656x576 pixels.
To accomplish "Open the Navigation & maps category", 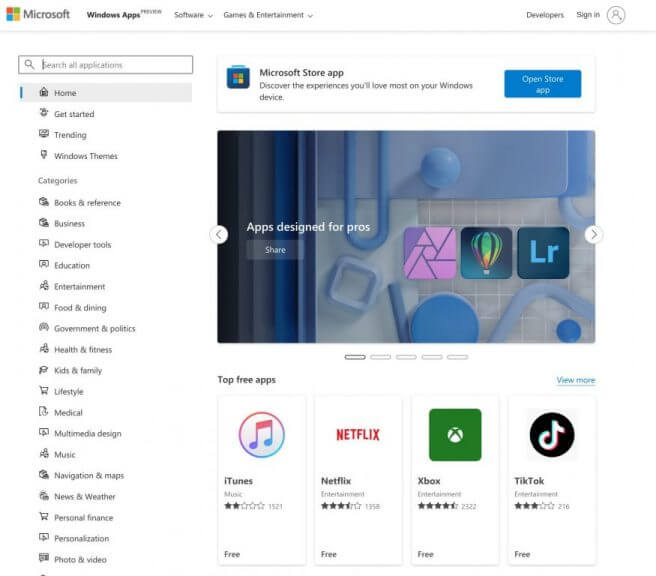I will (x=89, y=476).
